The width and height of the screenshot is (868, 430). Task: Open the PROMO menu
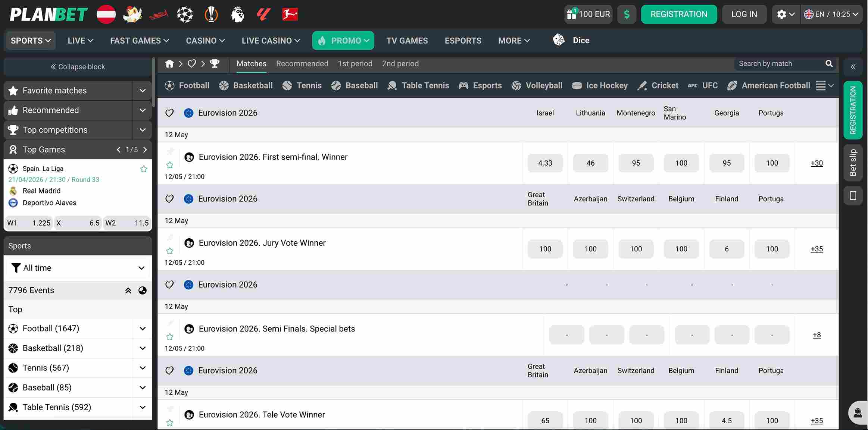[343, 40]
